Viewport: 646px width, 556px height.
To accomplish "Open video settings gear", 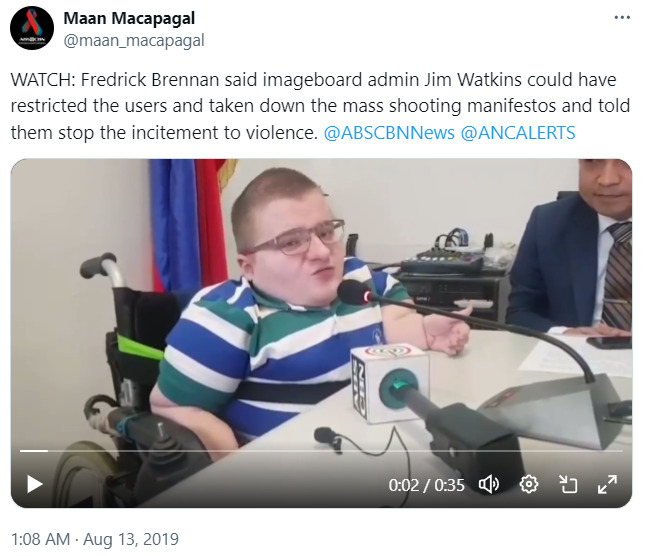I will tap(529, 484).
